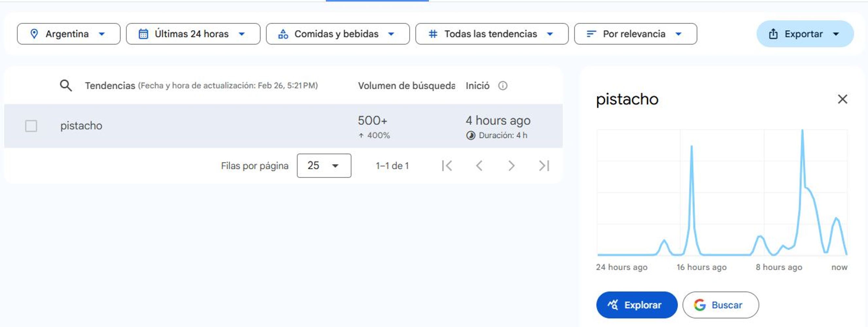Viewport: 868px width, 327px height.
Task: Click the tallest peak in the pistacho chart
Action: [x=802, y=131]
